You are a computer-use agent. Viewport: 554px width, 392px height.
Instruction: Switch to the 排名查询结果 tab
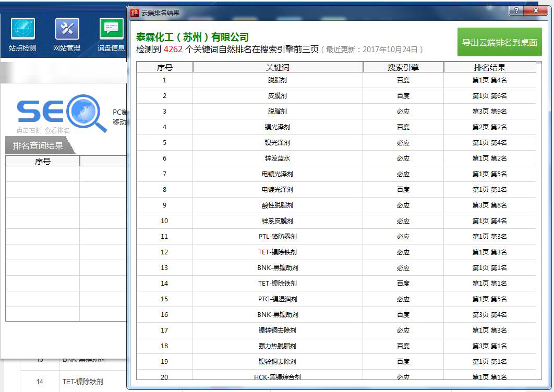click(38, 146)
